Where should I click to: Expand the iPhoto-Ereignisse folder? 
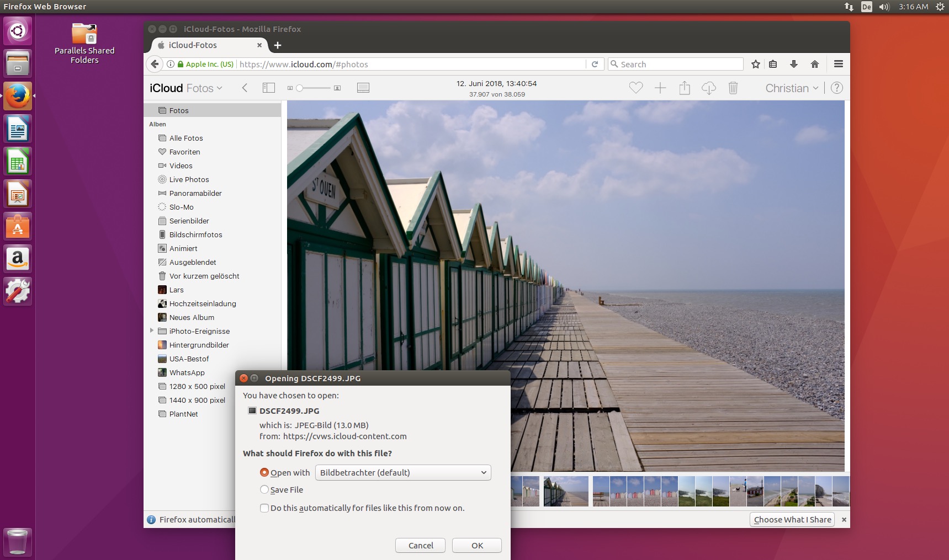point(152,331)
